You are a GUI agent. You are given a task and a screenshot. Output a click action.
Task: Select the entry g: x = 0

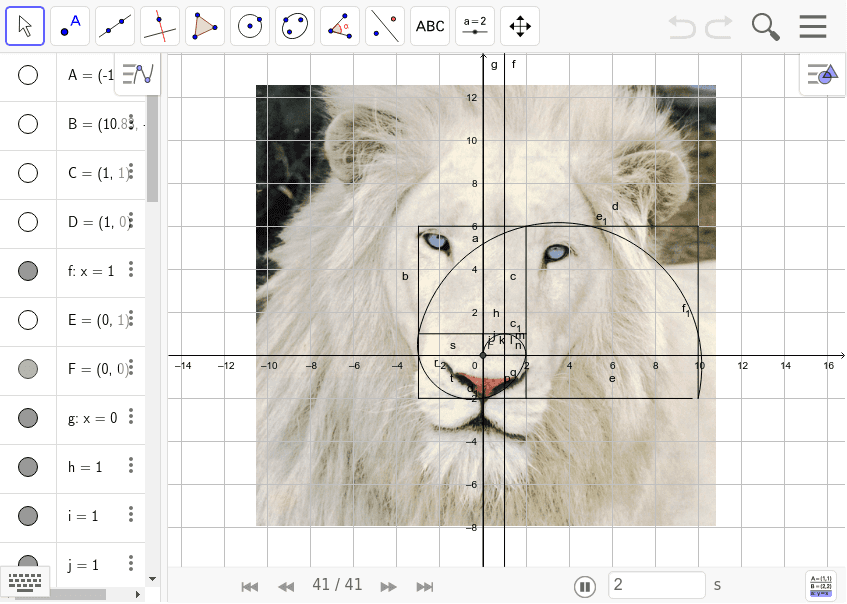[x=92, y=418]
